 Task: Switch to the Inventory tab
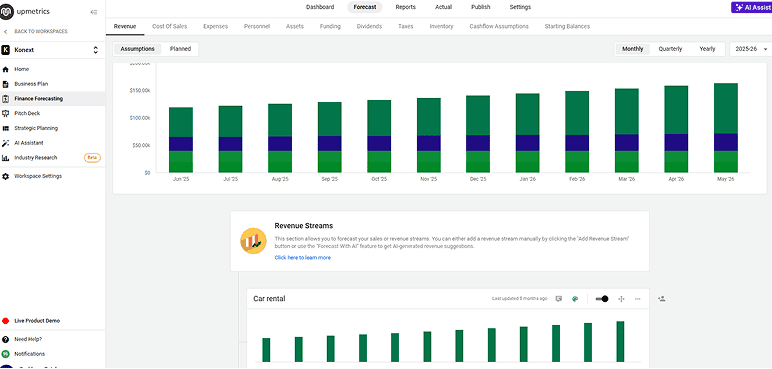[441, 27]
